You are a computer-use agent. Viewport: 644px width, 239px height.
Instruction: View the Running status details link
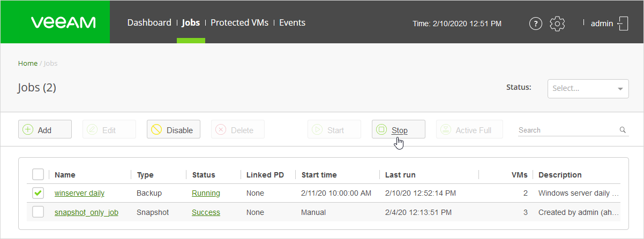tap(206, 193)
